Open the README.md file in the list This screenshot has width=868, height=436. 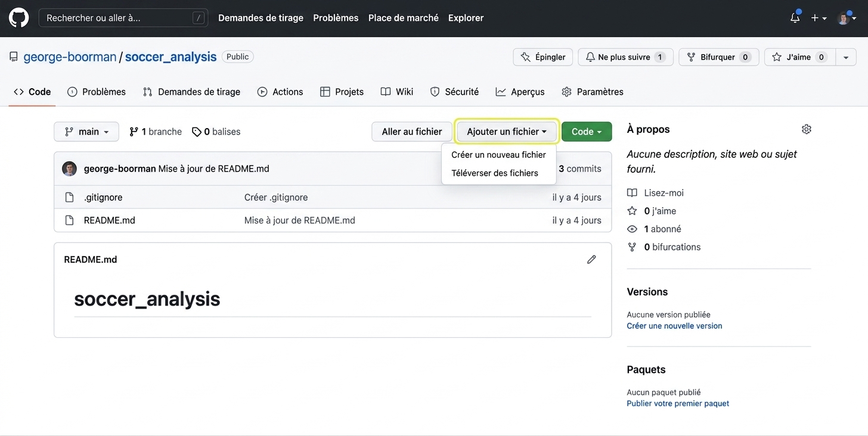coord(110,220)
